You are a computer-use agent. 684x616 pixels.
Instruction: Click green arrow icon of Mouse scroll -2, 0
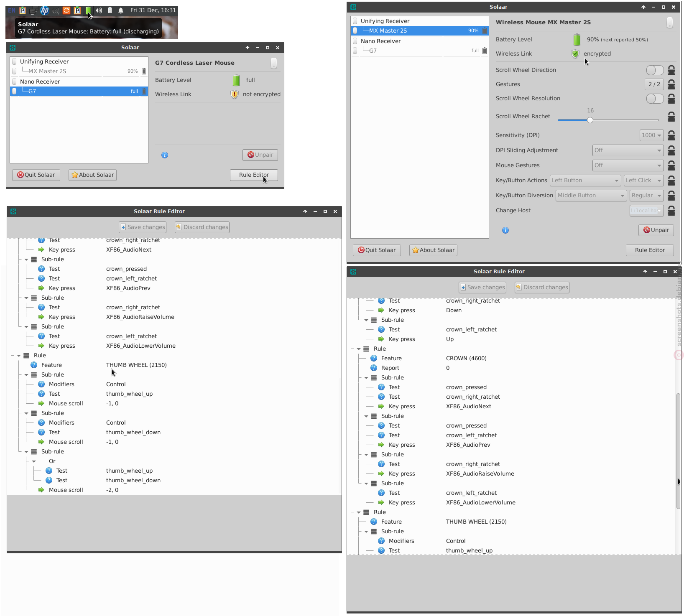[41, 490]
